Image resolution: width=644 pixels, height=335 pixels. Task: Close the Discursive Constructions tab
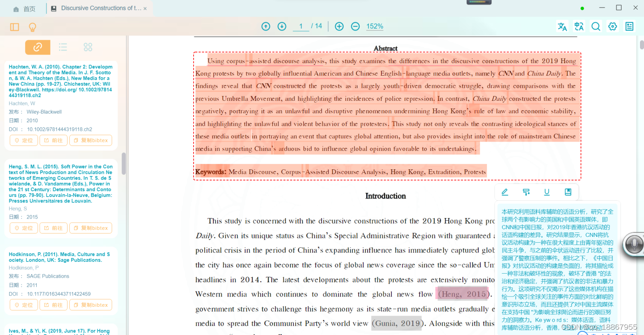(145, 9)
